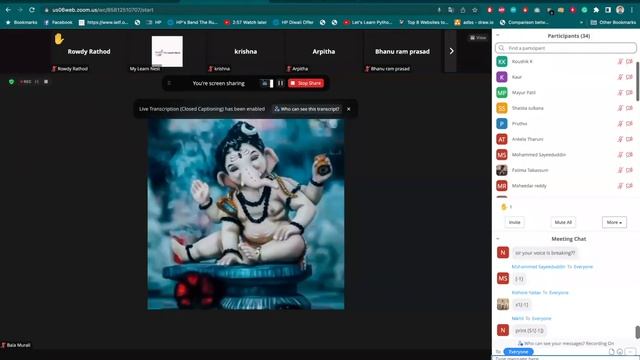The width and height of the screenshot is (640, 360).
Task: Click the raised hand count icon
Action: coord(504,207)
